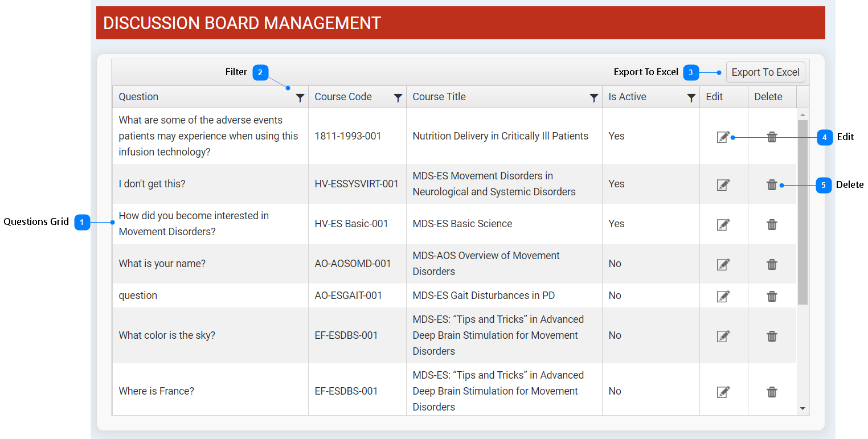Click the scroll up arrow of the table
Screen dimensions: 868x439
point(803,114)
